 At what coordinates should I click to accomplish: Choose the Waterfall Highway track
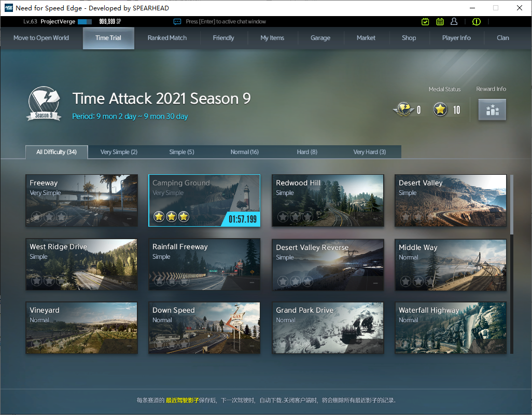click(x=451, y=328)
